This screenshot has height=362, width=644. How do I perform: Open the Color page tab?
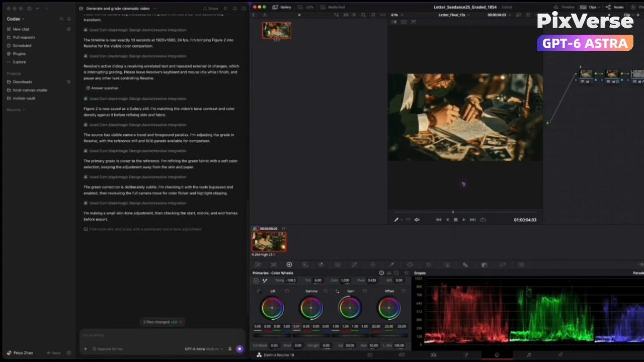click(x=497, y=355)
